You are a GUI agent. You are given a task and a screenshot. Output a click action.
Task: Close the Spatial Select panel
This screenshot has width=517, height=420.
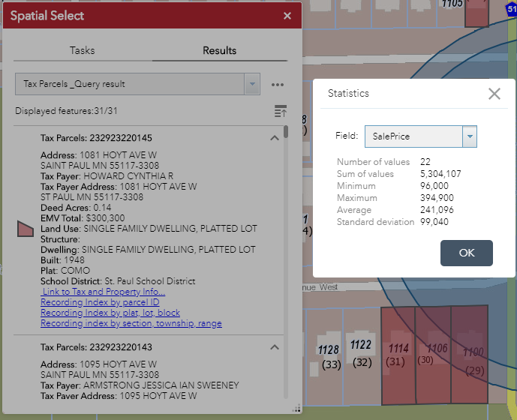[x=287, y=16]
